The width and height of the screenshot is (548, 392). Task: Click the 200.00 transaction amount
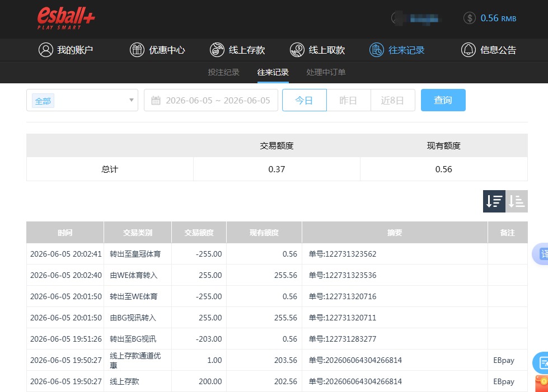click(210, 381)
